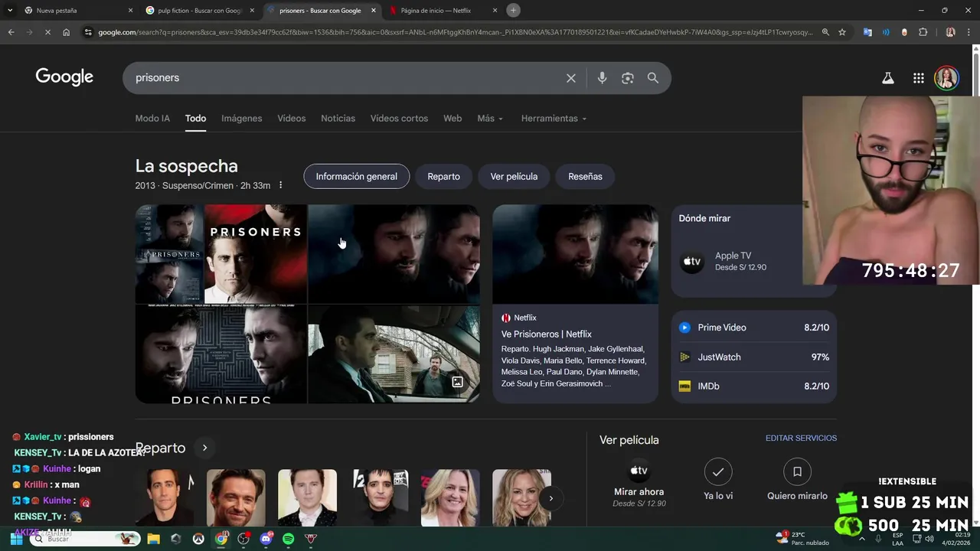This screenshot has height=551, width=980.
Task: Open Ve Prisioneros | Netflix link
Action: click(546, 334)
